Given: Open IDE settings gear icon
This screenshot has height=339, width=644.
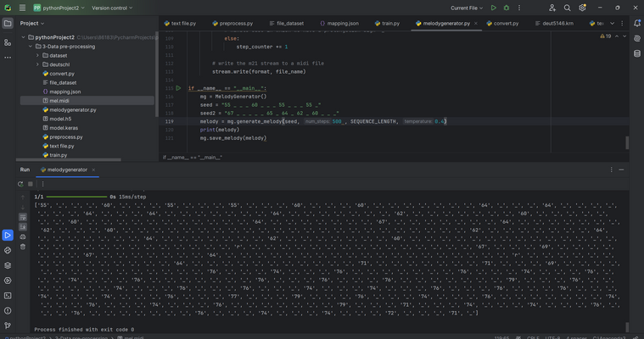Looking at the screenshot, I should click(x=582, y=8).
